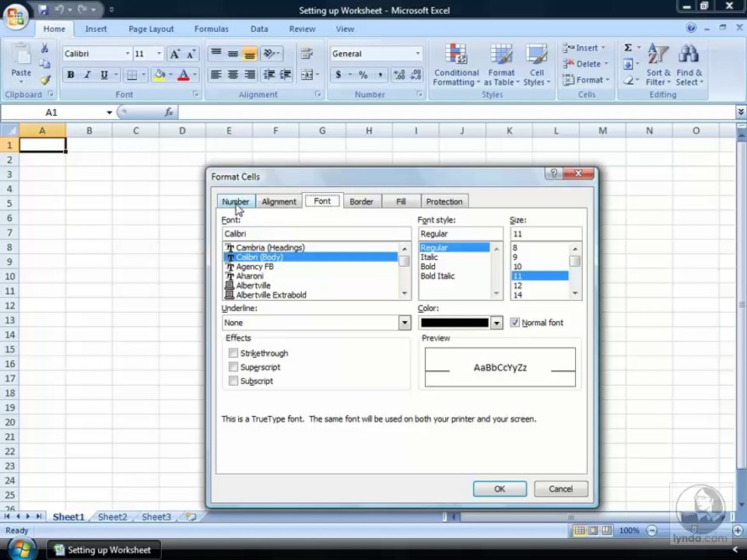Image resolution: width=747 pixels, height=560 pixels.
Task: Expand the ribbon font name dropdown
Action: [x=127, y=54]
